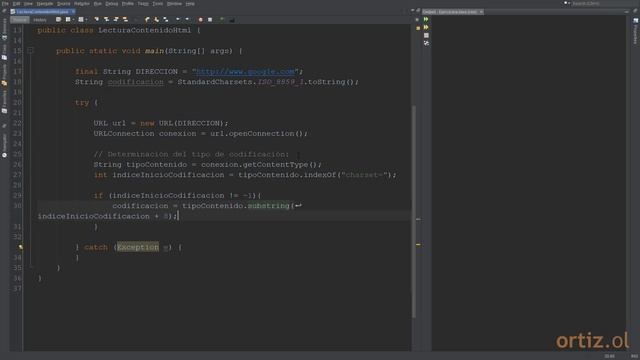Click the Previous Bookmark toolbar icon
Screen dimensions: 640x360
pyautogui.click(x=147, y=19)
